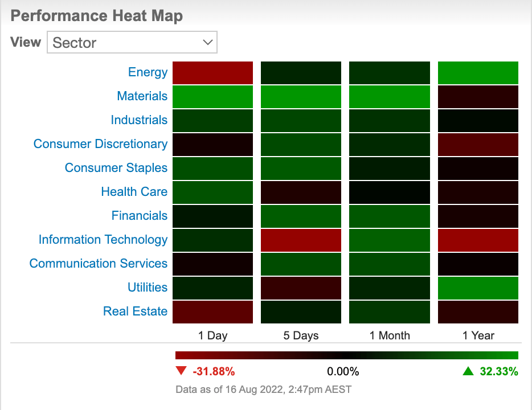The height and width of the screenshot is (410, 532).
Task: Click Utilities 1 Year green cell
Action: tap(478, 288)
